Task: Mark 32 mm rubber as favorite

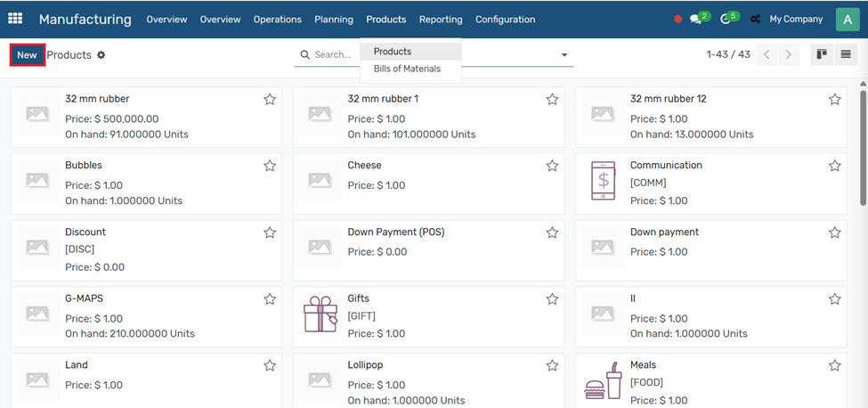Action: 270,100
